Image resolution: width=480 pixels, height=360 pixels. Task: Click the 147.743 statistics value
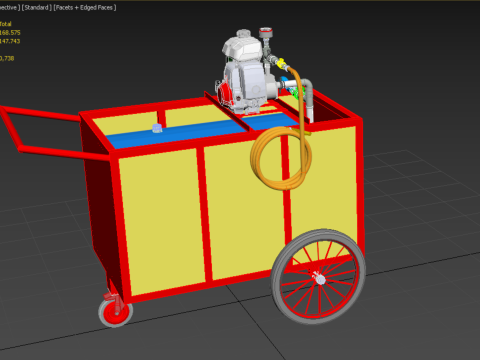click(10, 41)
